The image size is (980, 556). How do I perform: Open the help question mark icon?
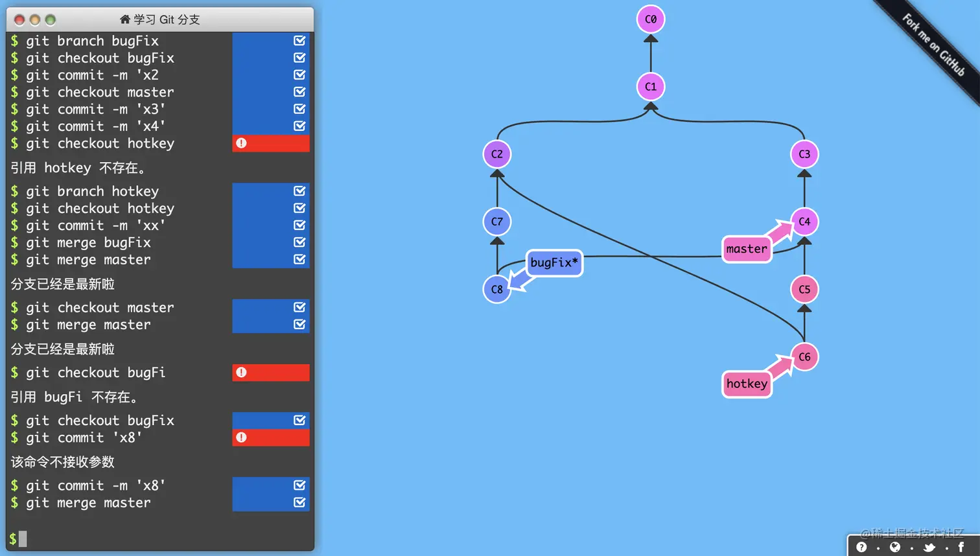[862, 547]
